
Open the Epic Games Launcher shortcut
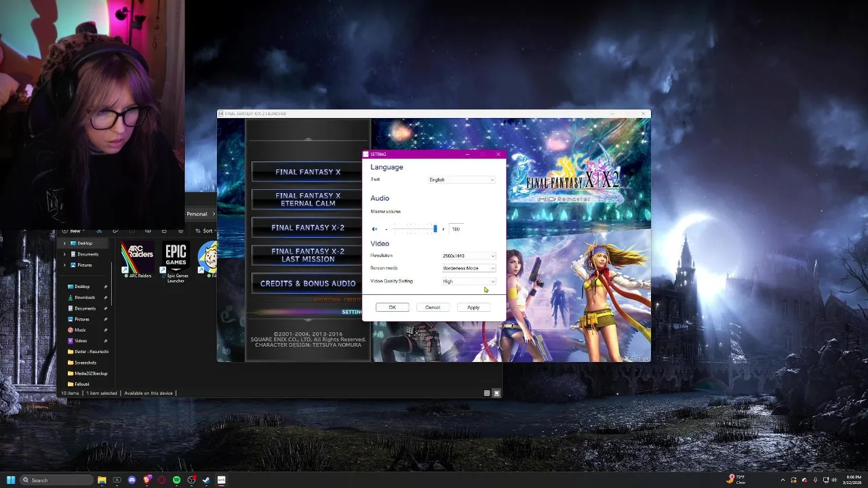coord(176,262)
